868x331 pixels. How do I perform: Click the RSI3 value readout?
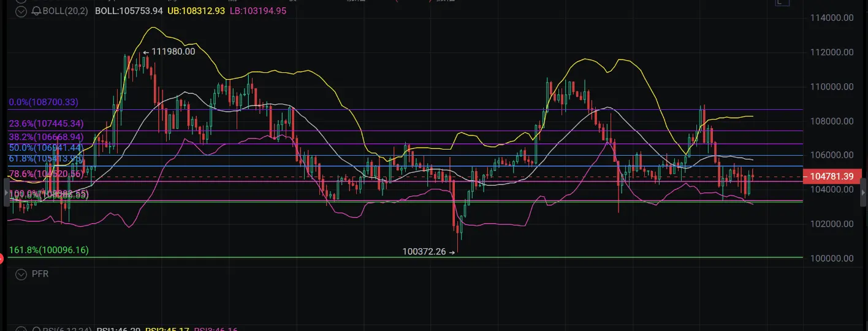tap(215, 329)
